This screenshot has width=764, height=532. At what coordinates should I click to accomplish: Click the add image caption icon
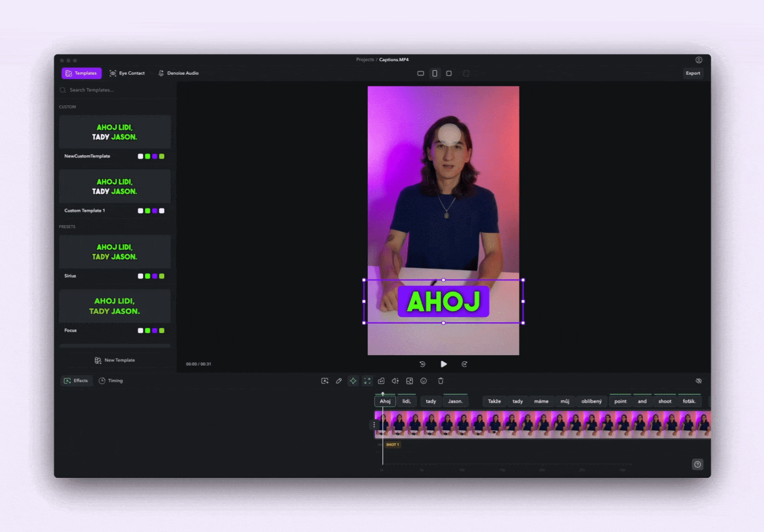[x=325, y=381]
